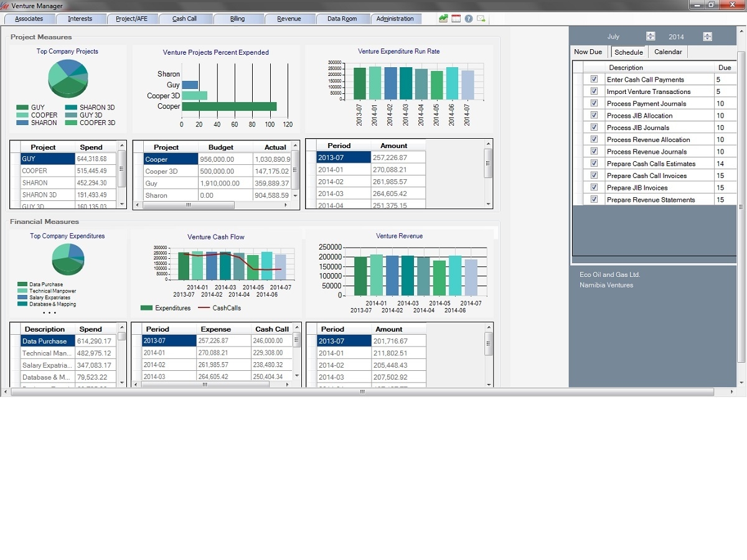This screenshot has width=747, height=560.
Task: Switch to the Calendar tab
Action: (668, 52)
